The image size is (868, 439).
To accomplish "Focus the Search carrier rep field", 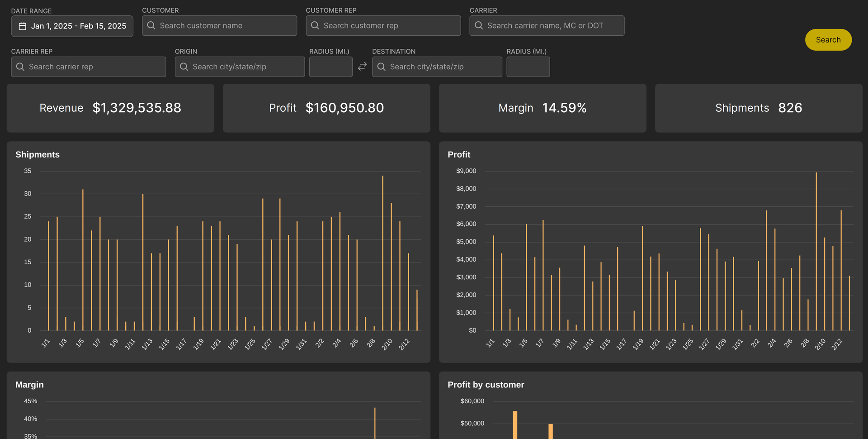I will (x=89, y=67).
